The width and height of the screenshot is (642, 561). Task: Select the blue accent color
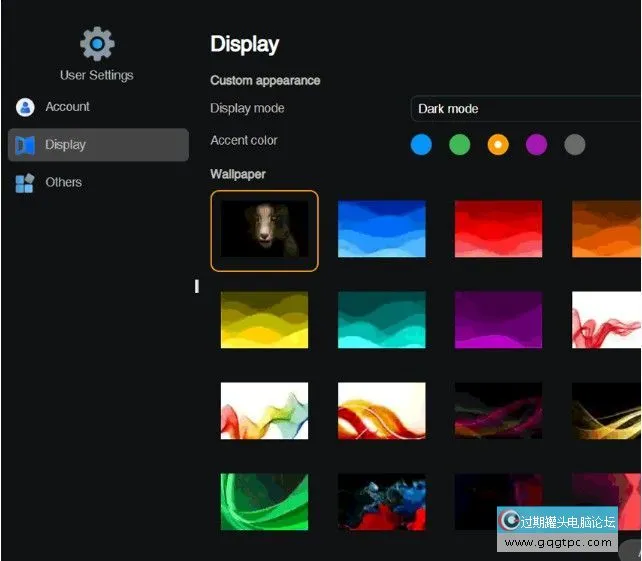click(421, 145)
